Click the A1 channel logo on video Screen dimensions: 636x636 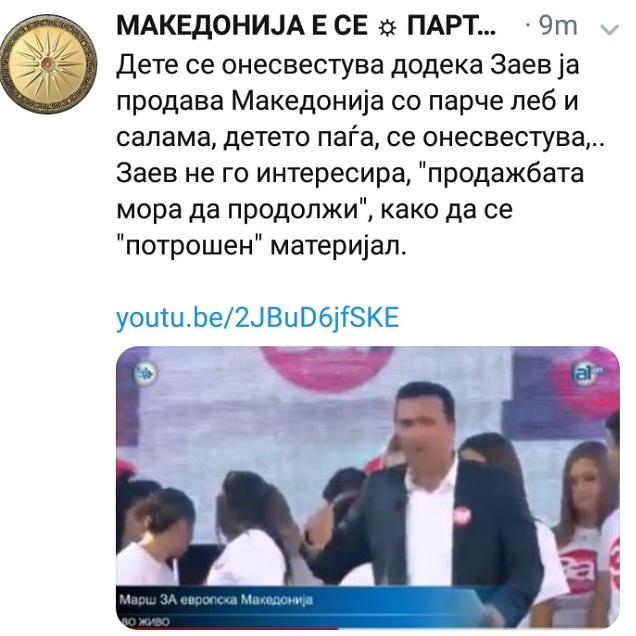click(x=586, y=374)
